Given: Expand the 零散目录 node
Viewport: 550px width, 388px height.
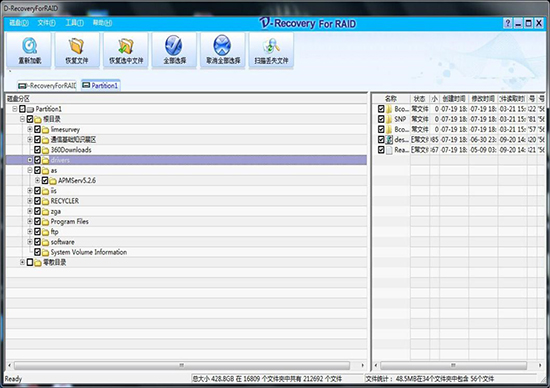Looking at the screenshot, I should (22, 262).
